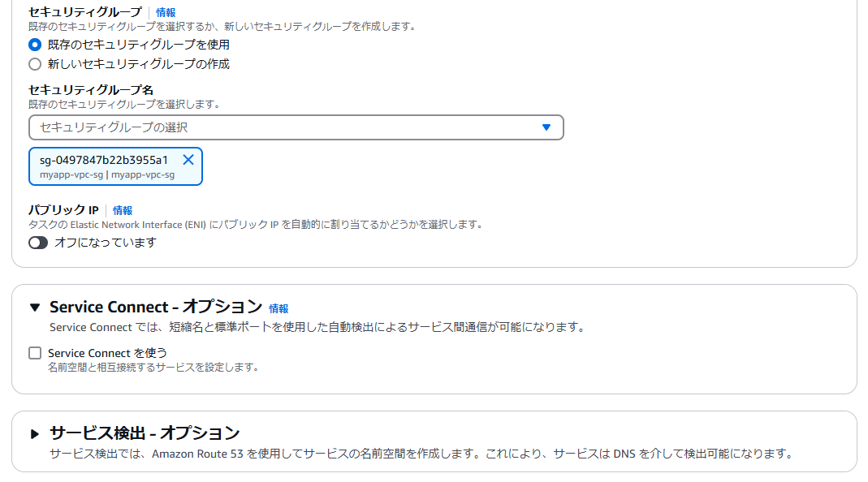Check the Service Connect を使う checkbox
This screenshot has height=482, width=868.
pyautogui.click(x=34, y=352)
